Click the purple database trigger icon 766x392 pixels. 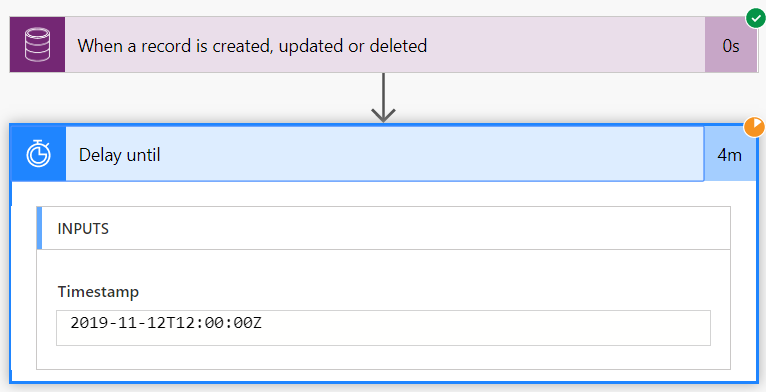click(38, 45)
